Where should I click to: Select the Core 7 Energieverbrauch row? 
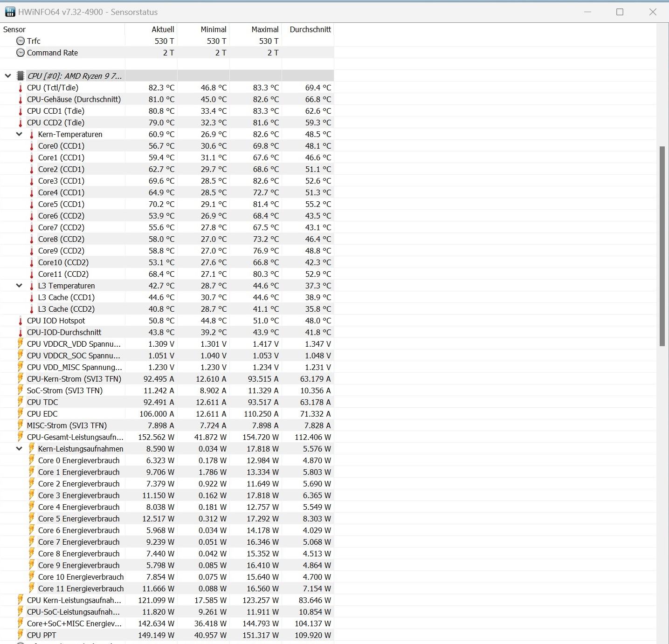click(x=167, y=542)
